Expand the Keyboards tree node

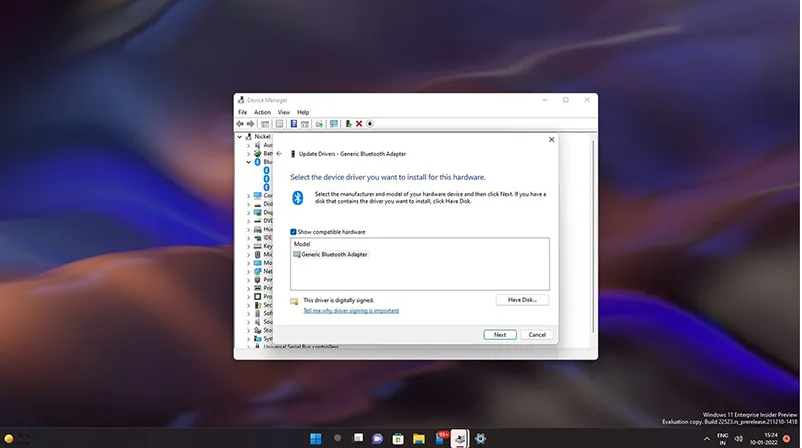click(249, 246)
